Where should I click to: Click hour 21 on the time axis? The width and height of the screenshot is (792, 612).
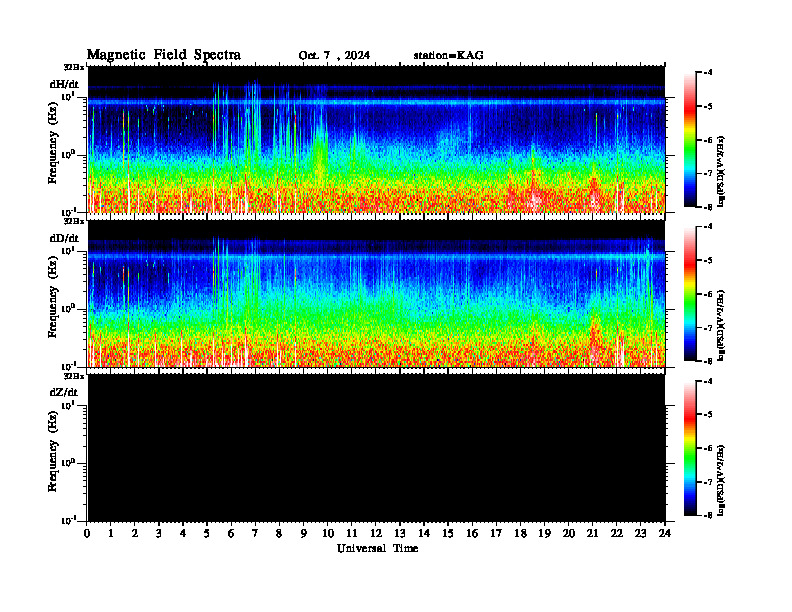click(592, 534)
